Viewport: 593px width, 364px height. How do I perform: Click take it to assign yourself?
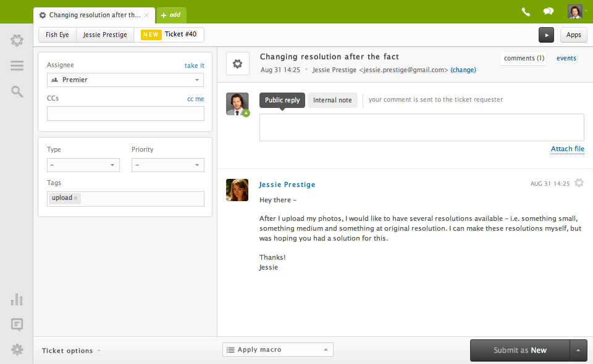pyautogui.click(x=194, y=65)
